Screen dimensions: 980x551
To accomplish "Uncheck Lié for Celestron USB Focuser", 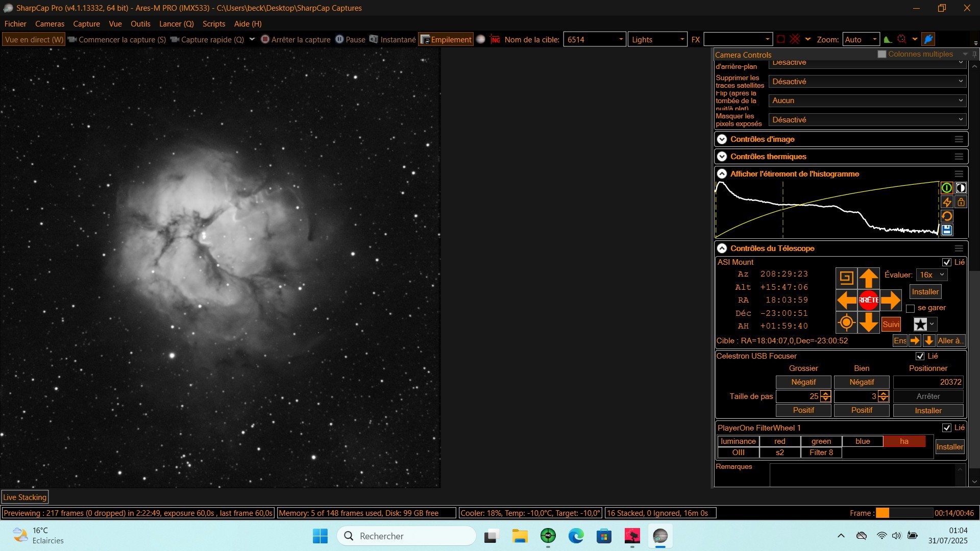I will coord(920,356).
